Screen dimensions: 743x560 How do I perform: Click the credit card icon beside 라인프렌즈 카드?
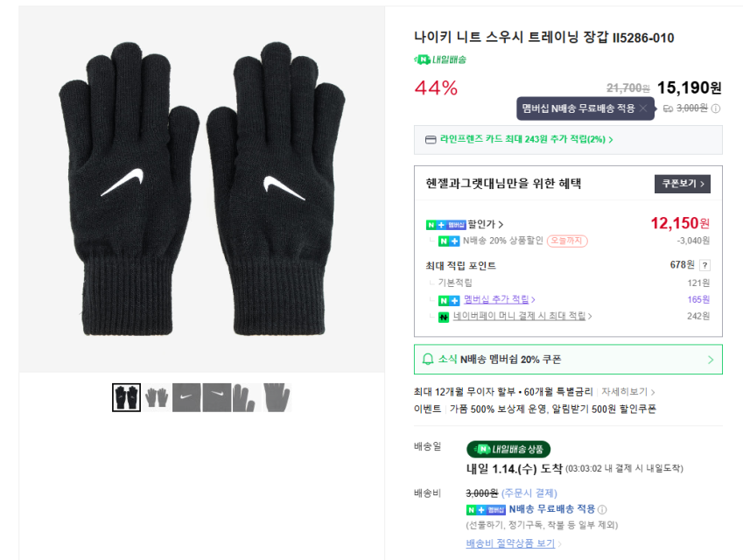[x=430, y=139]
